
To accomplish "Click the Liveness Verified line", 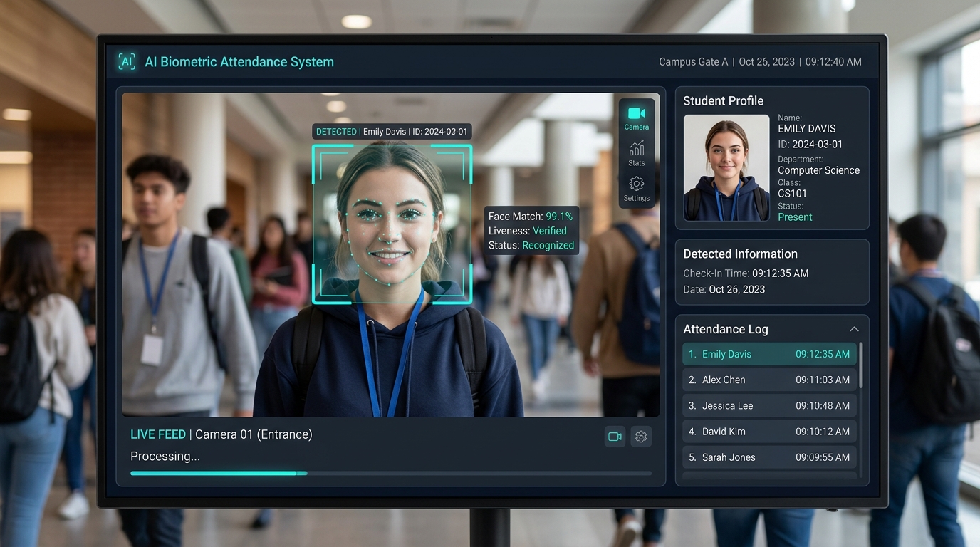I will pos(528,231).
